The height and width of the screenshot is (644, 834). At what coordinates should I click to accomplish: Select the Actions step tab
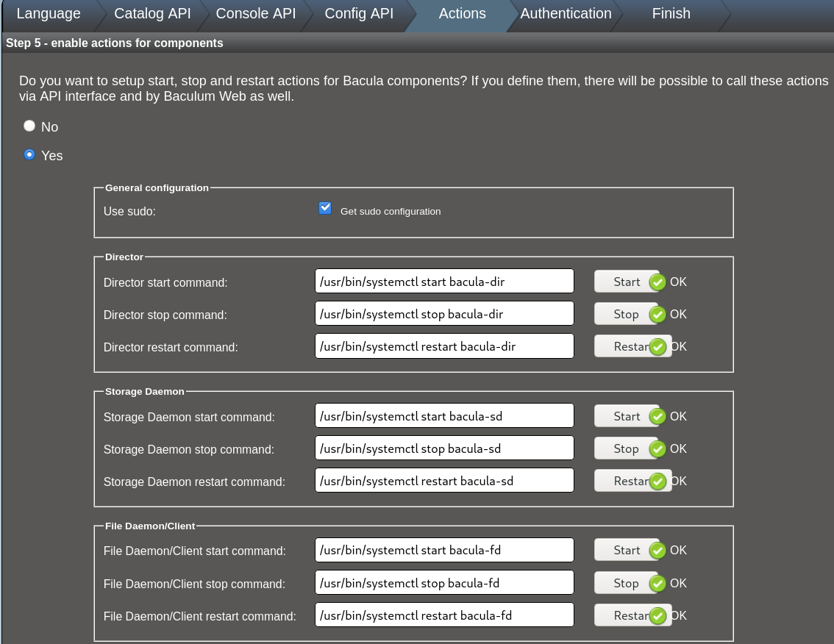462,14
